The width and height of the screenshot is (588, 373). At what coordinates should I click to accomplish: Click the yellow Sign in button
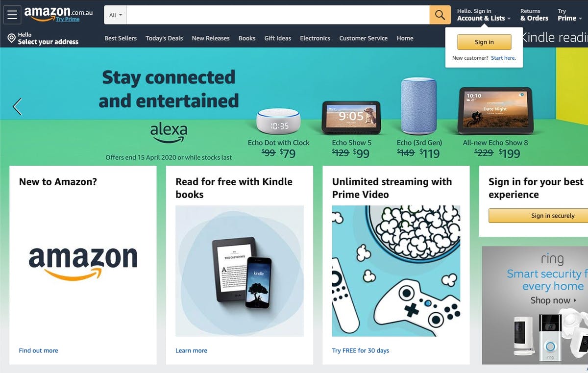click(484, 42)
